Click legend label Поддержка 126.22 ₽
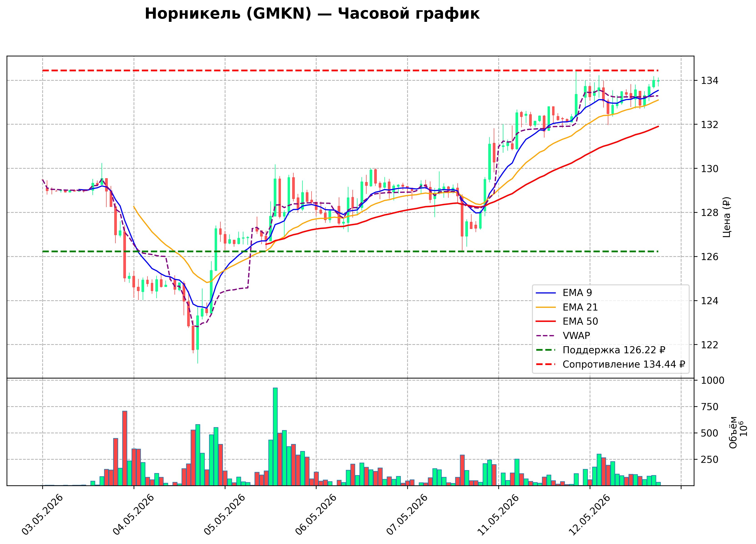Image resolution: width=756 pixels, height=544 pixels. point(614,350)
